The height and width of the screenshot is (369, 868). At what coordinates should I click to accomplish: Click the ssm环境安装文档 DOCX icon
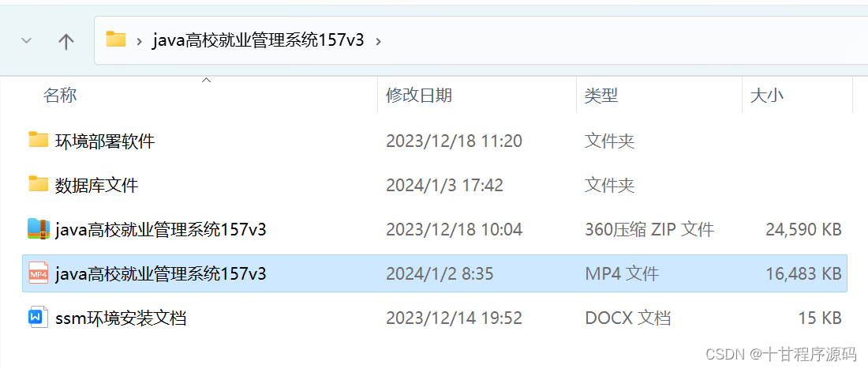click(x=39, y=318)
